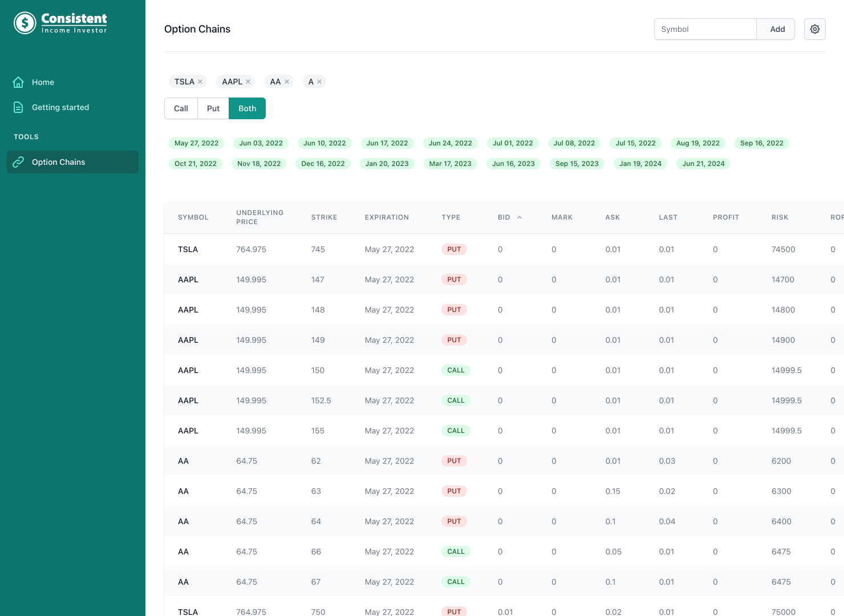
Task: Open Getting started from the sidebar
Action: pos(60,107)
